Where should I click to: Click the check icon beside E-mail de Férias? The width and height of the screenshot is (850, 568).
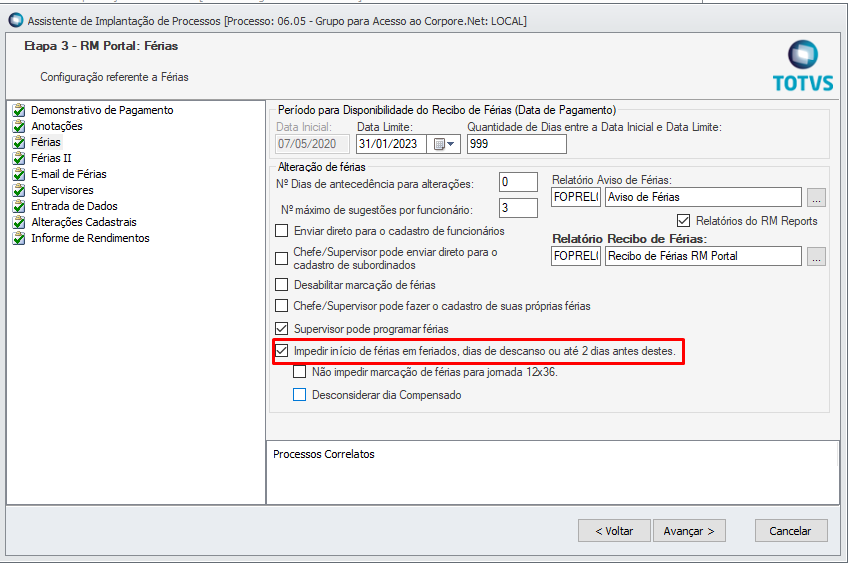[19, 175]
